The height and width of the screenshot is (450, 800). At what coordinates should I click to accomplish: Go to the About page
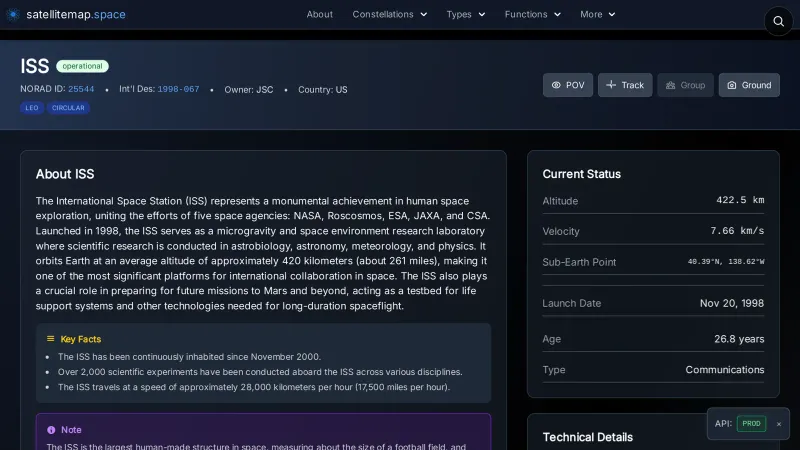coord(320,14)
